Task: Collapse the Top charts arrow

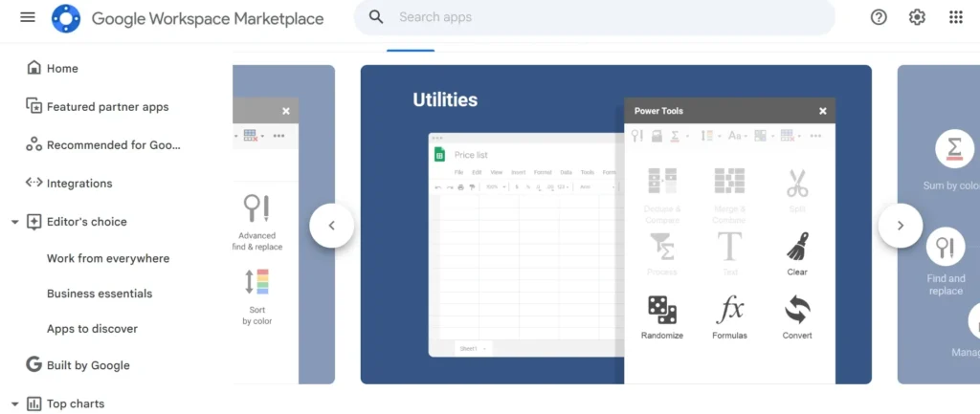Action: click(15, 404)
